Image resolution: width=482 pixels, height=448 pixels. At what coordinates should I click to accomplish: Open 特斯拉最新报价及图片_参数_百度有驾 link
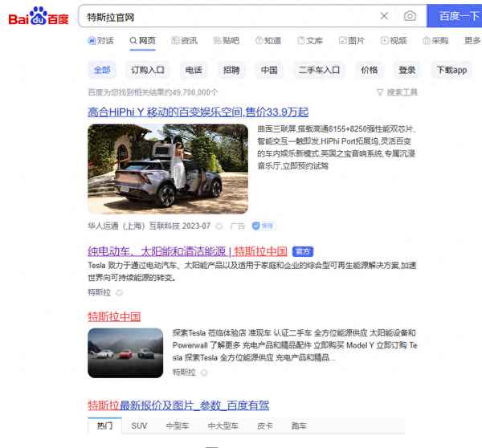(178, 405)
